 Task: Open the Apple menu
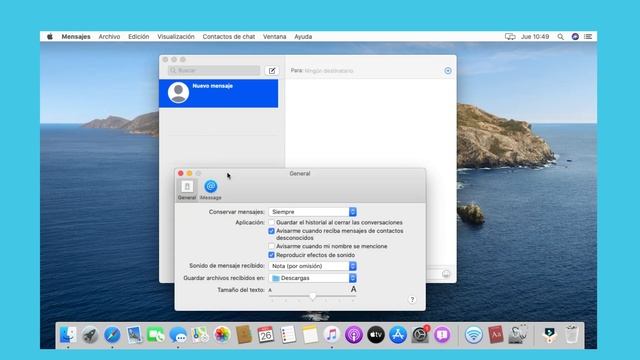pyautogui.click(x=50, y=37)
